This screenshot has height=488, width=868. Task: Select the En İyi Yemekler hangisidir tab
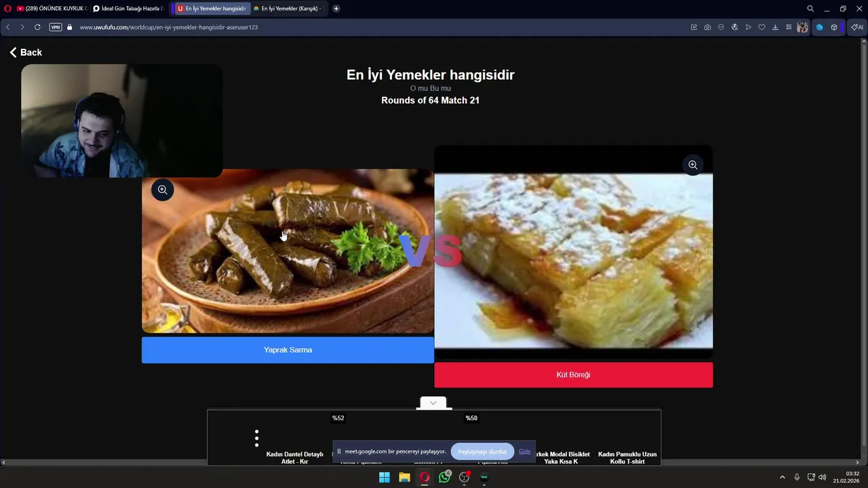[x=212, y=9]
